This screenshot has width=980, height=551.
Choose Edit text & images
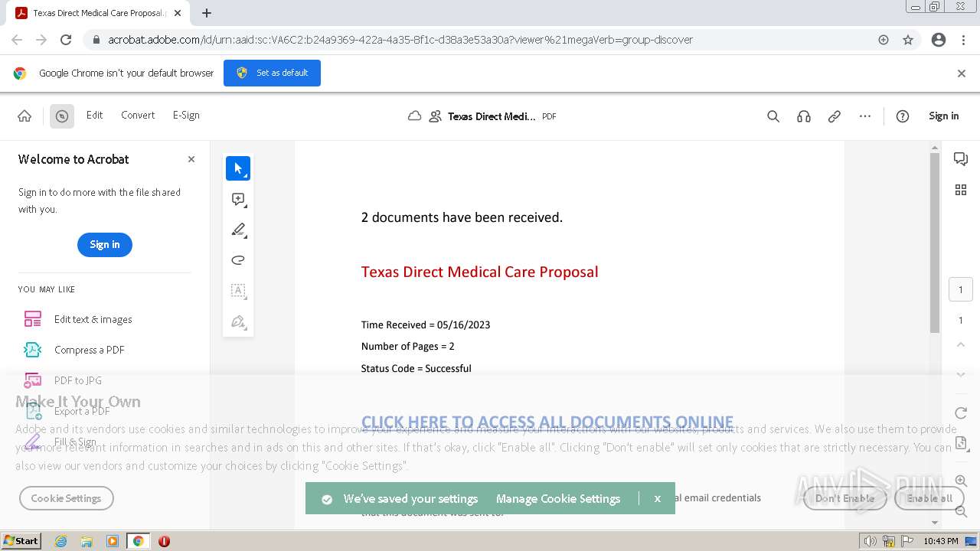(x=93, y=319)
